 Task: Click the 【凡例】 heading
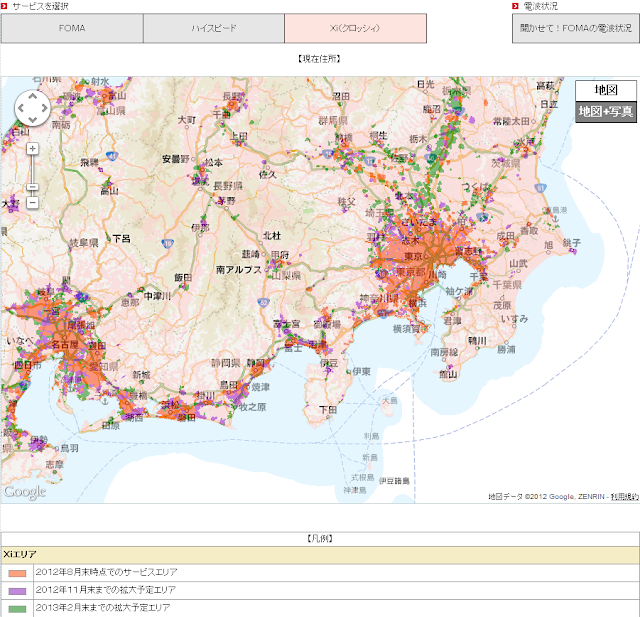320,539
